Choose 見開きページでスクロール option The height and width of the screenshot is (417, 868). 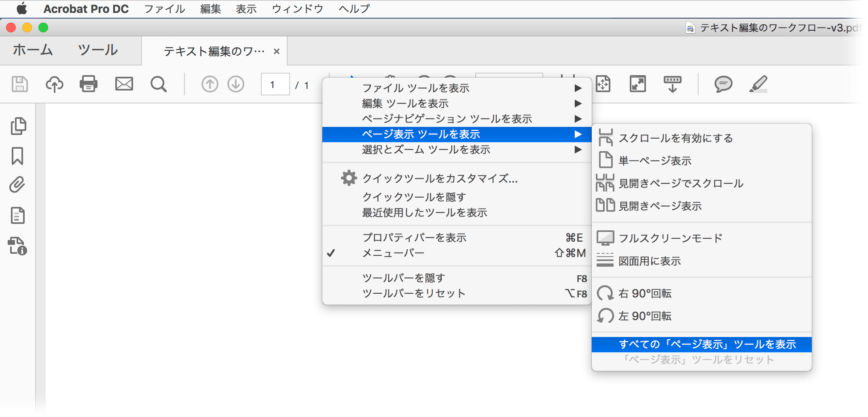pos(702,183)
